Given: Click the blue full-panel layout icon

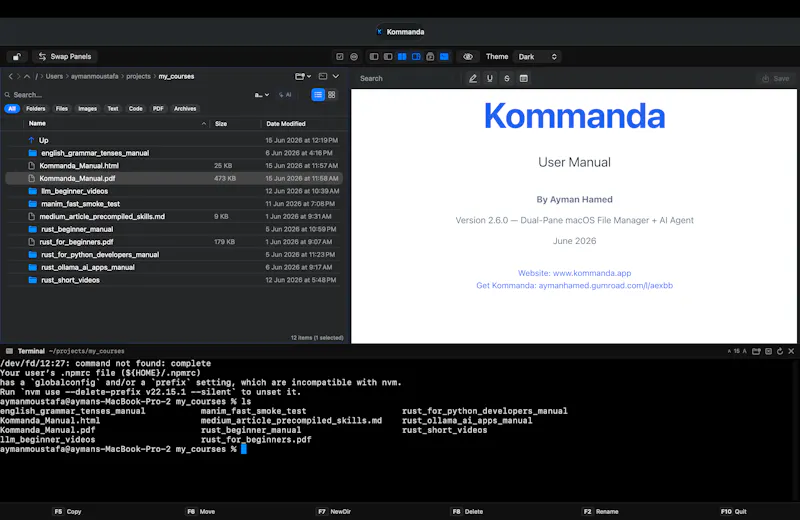Looking at the screenshot, I should (x=444, y=57).
